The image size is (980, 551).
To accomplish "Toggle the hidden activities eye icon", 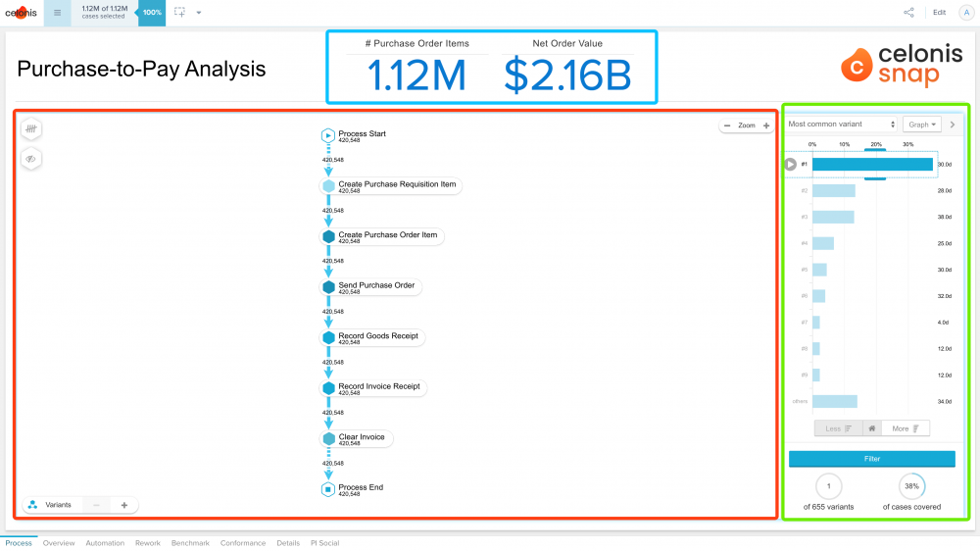I will coord(31,159).
